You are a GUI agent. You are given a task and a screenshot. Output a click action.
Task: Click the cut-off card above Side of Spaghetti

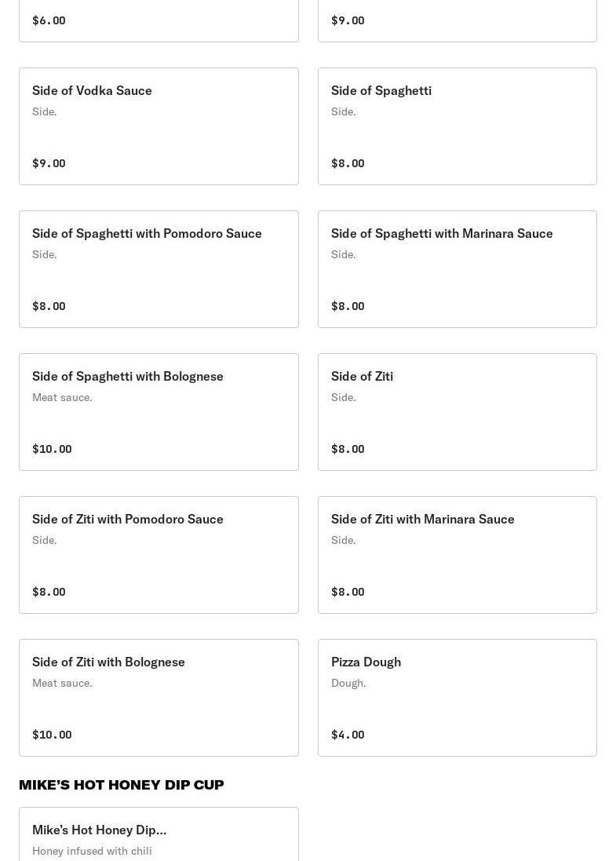(457, 20)
